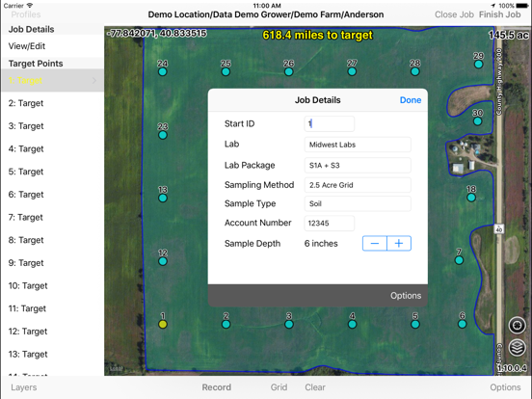
Task: Click the Start ID input field
Action: pos(329,123)
